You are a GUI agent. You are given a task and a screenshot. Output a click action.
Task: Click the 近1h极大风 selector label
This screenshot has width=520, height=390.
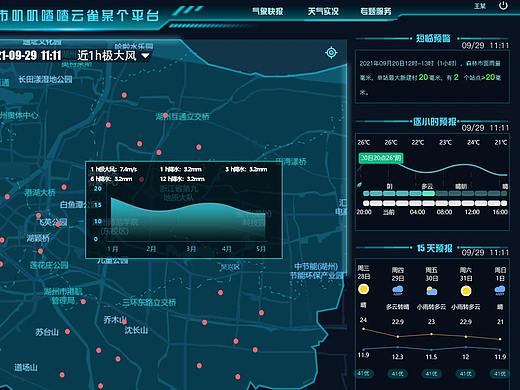pyautogui.click(x=107, y=56)
